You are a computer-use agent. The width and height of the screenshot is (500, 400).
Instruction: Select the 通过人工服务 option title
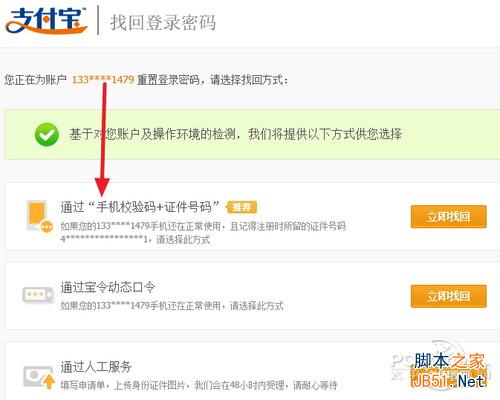click(x=96, y=367)
